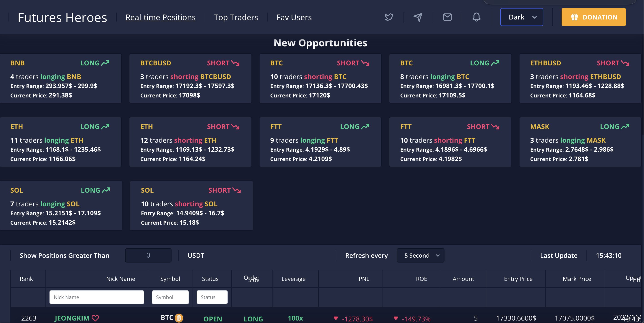The width and height of the screenshot is (644, 323).
Task: Click the falling trend arrow on ETHBUSD card
Action: (625, 63)
